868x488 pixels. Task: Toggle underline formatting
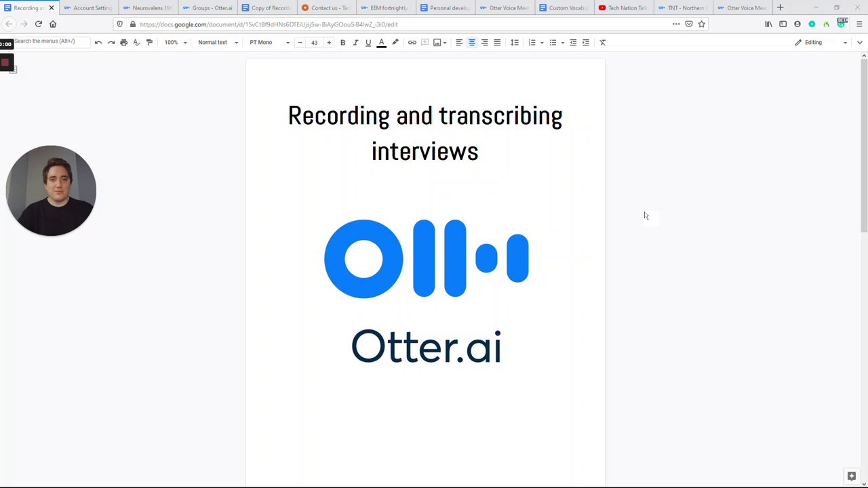tap(368, 42)
